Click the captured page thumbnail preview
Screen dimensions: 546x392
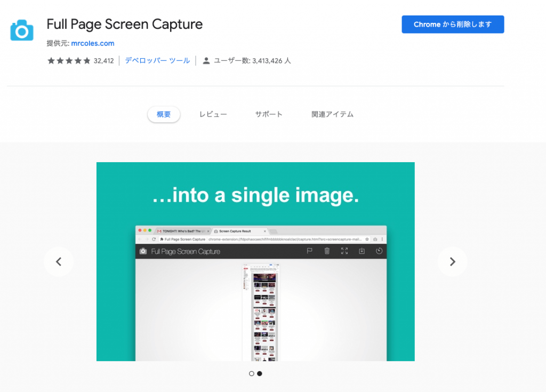tap(261, 312)
